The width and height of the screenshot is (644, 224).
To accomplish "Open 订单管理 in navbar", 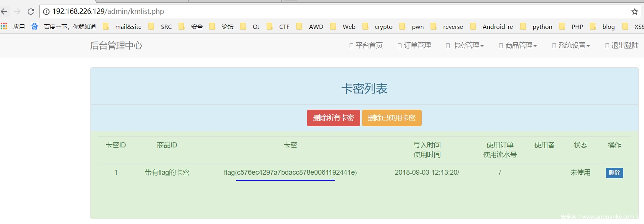I will pyautogui.click(x=414, y=45).
